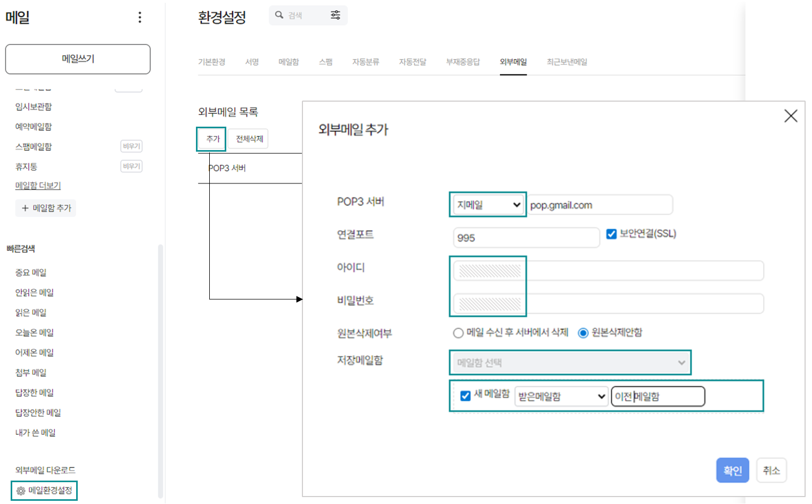Open the search filter options icon

(335, 15)
